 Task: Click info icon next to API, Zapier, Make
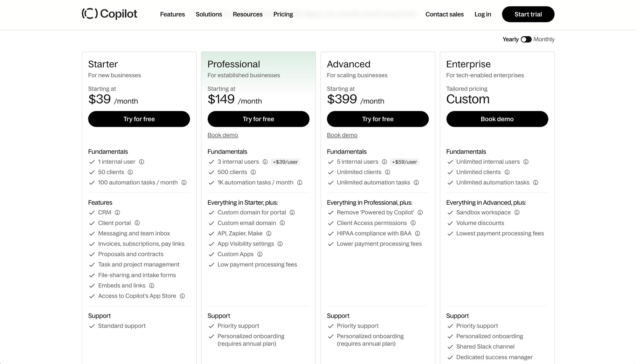point(269,233)
